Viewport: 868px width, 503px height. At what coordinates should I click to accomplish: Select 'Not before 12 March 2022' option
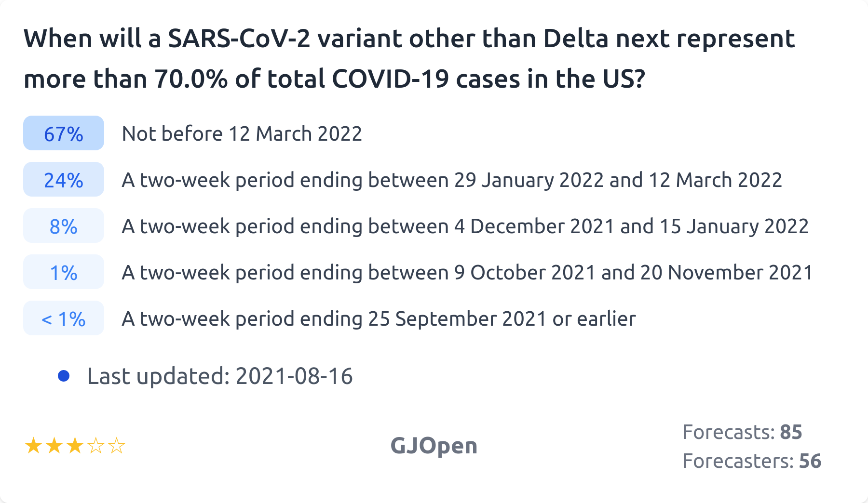[242, 133]
